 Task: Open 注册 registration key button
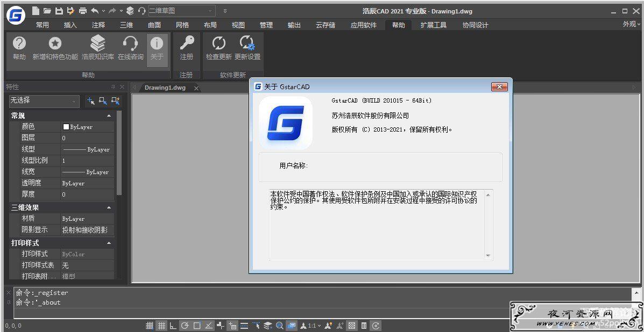tap(187, 48)
